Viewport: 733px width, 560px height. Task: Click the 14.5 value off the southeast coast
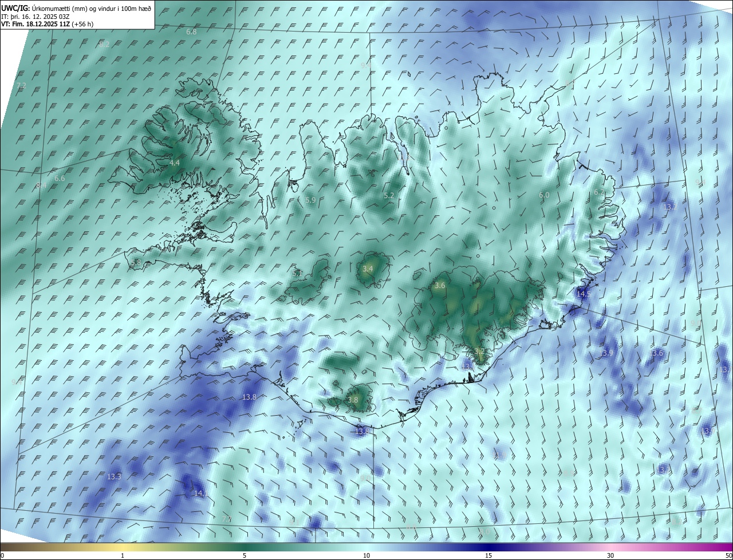pos(584,294)
